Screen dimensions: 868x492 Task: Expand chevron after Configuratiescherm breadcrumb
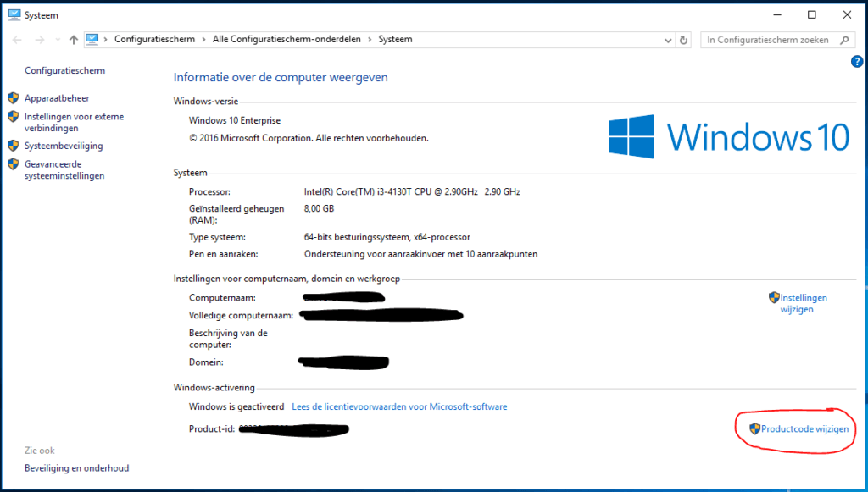203,39
